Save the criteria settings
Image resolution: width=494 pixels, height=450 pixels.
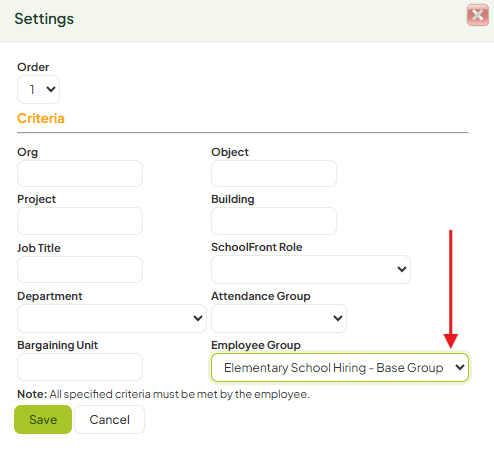[43, 419]
